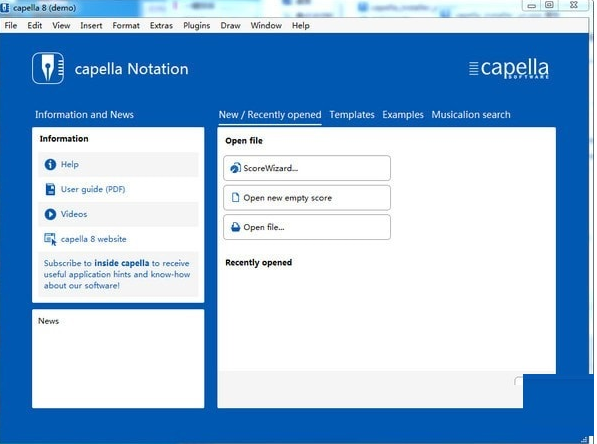
Task: Launch the ScoreWizard... button
Action: 307,168
